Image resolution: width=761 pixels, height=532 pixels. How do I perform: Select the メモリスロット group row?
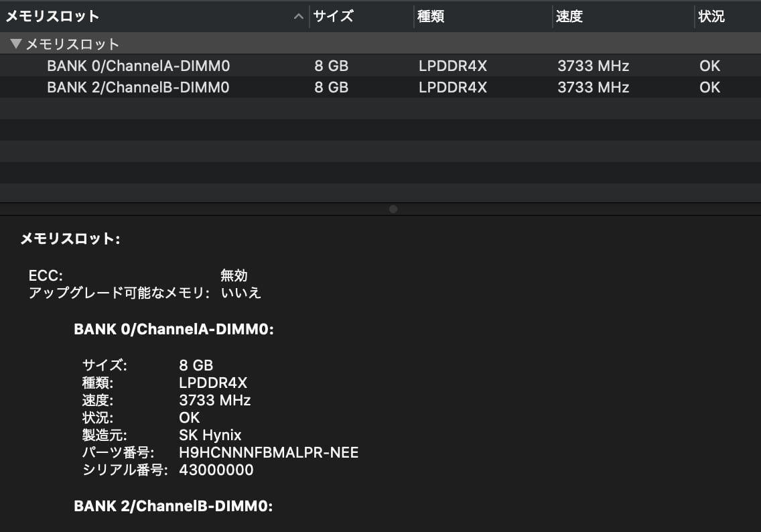[x=380, y=44]
